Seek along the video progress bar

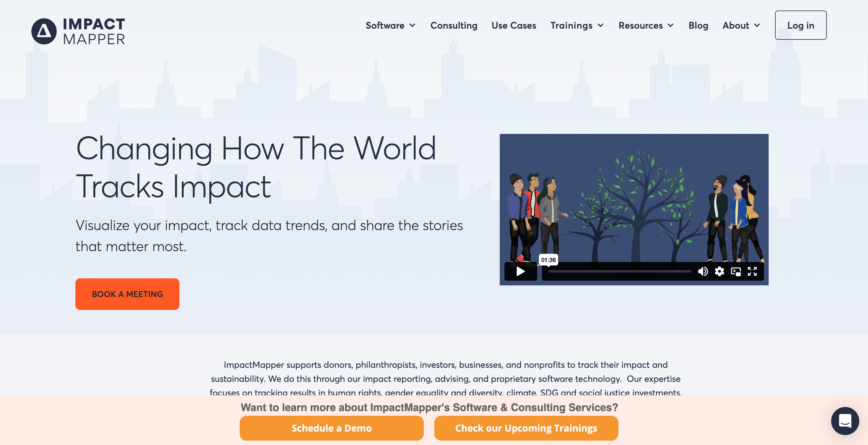(x=620, y=271)
